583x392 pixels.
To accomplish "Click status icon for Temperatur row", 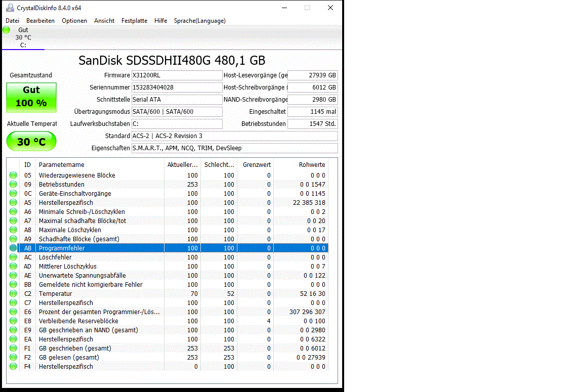I will (x=13, y=293).
